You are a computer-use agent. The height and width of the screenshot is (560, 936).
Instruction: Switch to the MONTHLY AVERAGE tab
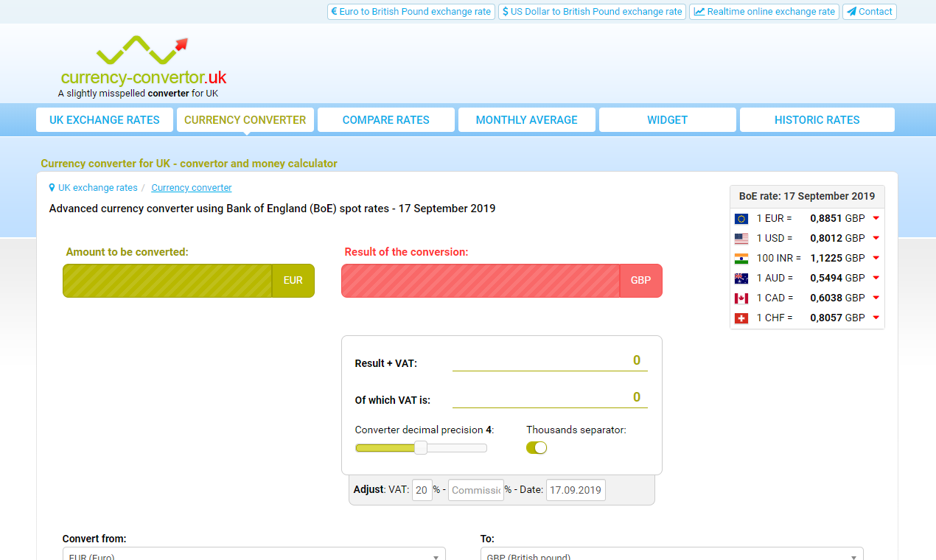[x=526, y=119]
